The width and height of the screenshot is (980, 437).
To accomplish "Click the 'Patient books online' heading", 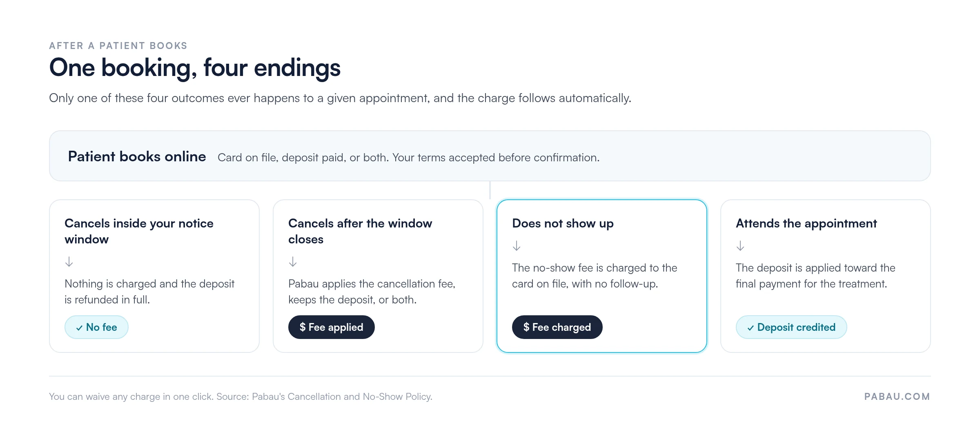I will tap(137, 156).
